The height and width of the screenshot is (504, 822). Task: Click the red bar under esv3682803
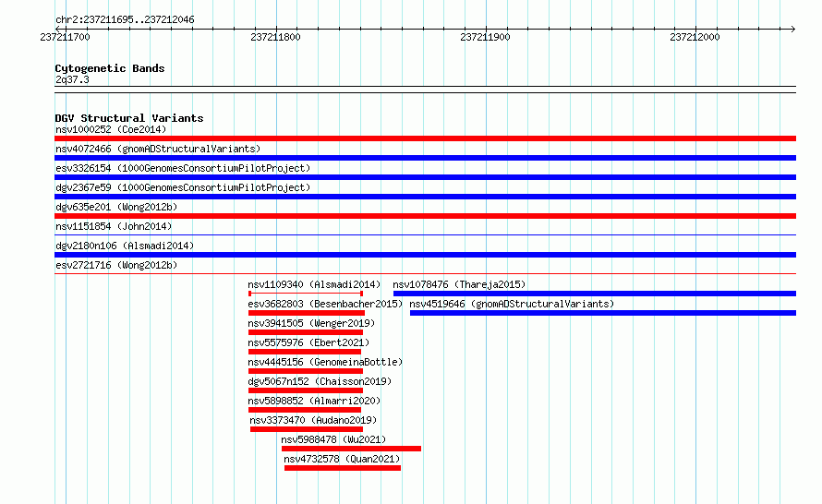point(307,313)
